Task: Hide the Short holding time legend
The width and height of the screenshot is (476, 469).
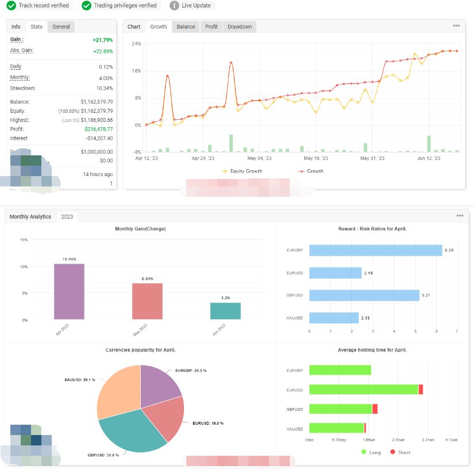Action: (402, 452)
